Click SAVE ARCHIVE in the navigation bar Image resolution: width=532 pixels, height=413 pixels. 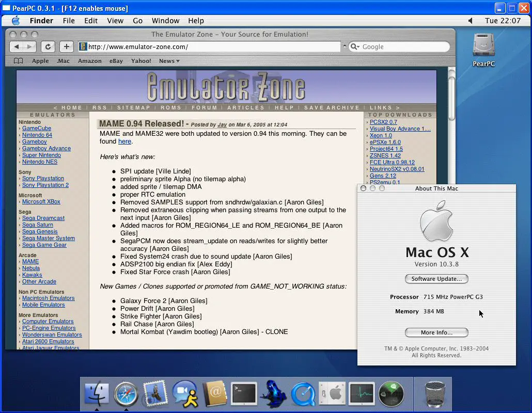332,107
